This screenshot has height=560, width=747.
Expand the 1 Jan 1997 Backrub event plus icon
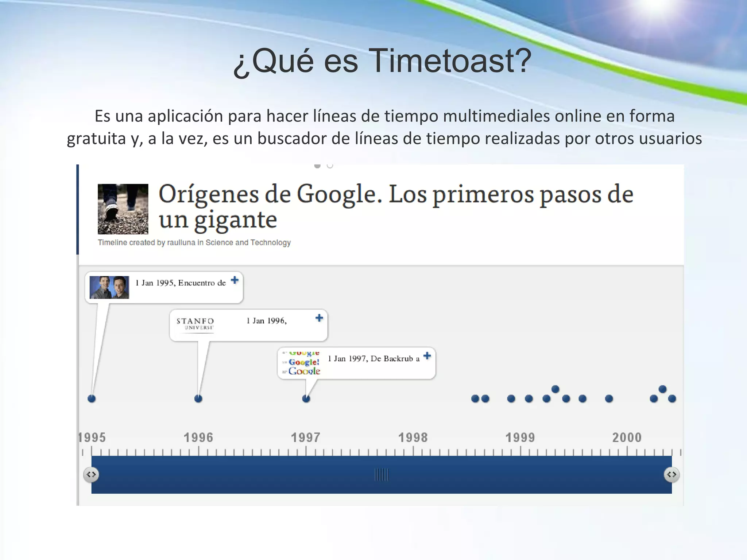click(427, 356)
